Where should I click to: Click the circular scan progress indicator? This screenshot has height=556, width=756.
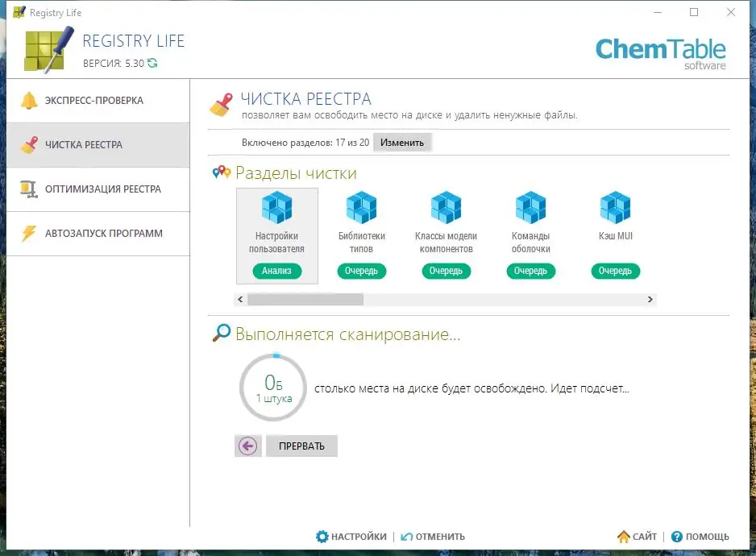pyautogui.click(x=274, y=388)
